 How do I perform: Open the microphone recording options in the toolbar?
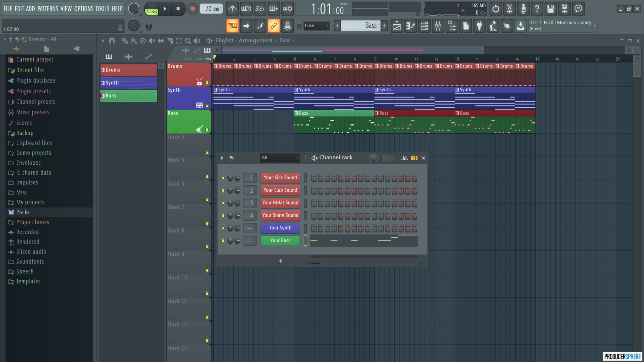click(x=524, y=8)
